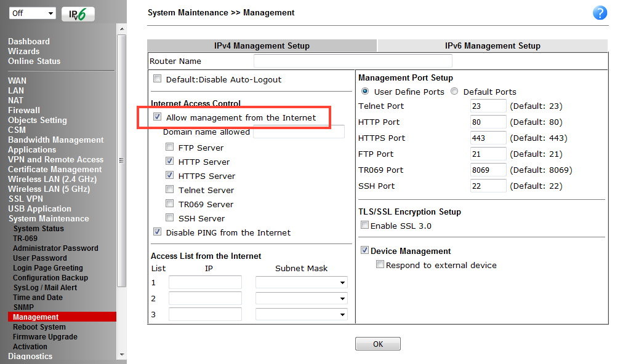Open Subnet Mask dropdown for list 3

pyautogui.click(x=302, y=315)
